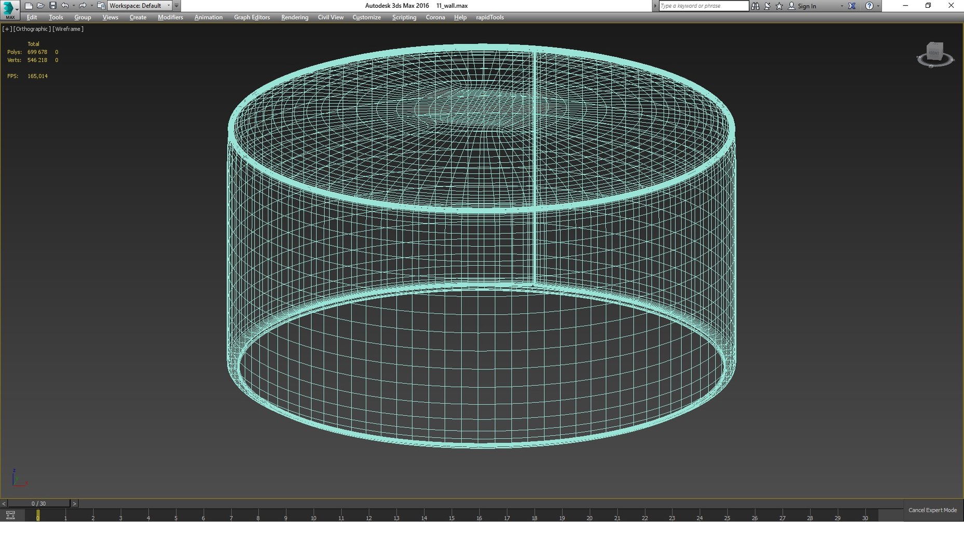964x560 pixels.
Task: Click the Autodesk Exchange Apps X icon
Action: coord(852,6)
